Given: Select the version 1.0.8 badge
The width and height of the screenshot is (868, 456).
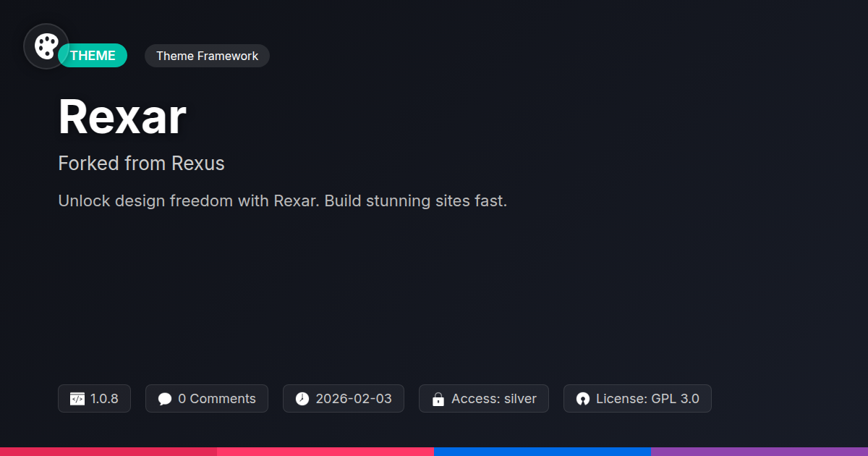Looking at the screenshot, I should [94, 399].
